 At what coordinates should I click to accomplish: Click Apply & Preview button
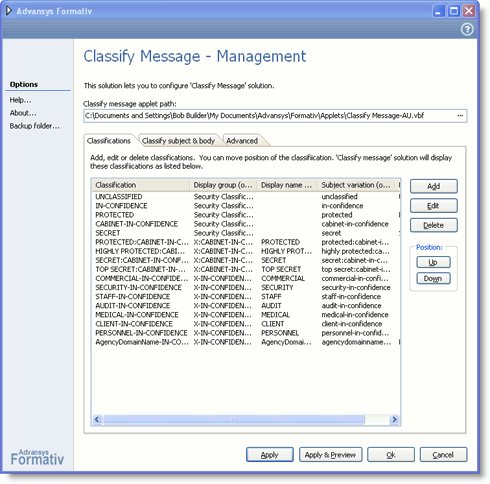click(x=330, y=455)
